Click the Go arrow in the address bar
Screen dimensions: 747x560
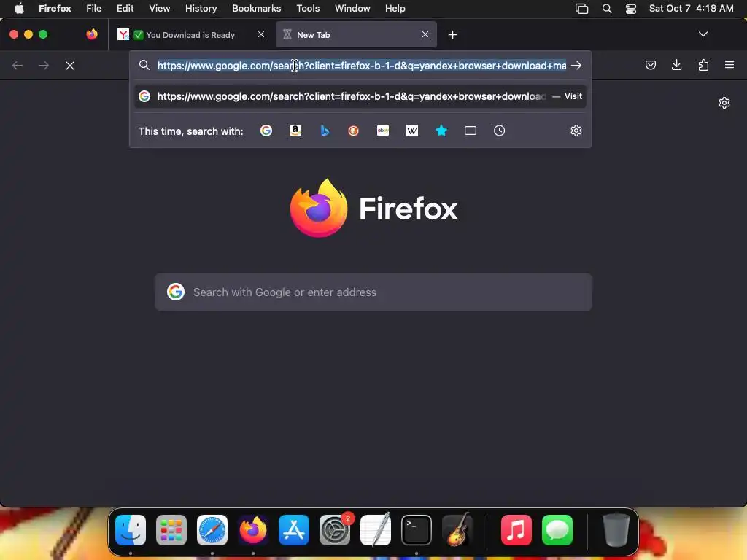click(576, 65)
